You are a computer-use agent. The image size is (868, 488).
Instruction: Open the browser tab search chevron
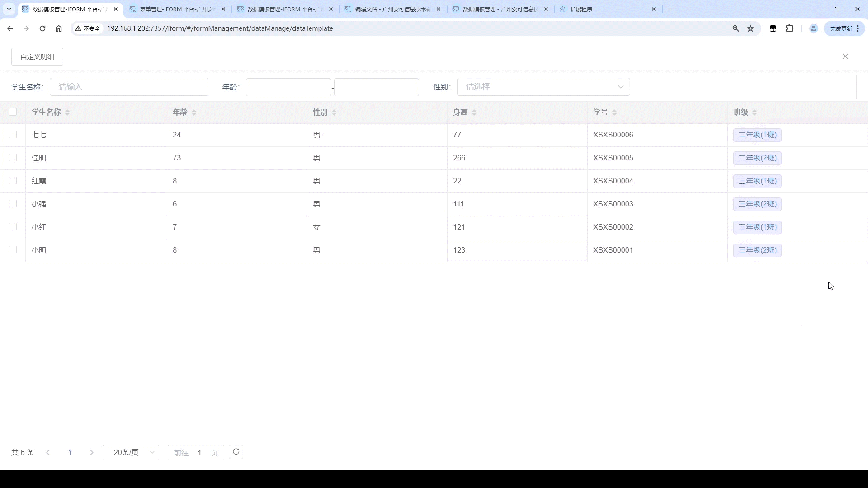point(9,9)
